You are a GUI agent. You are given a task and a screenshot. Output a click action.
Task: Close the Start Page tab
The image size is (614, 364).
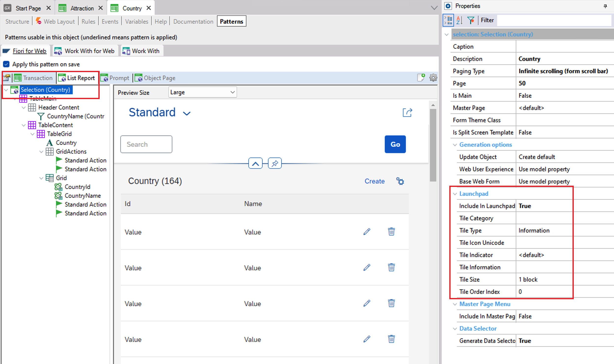(49, 8)
